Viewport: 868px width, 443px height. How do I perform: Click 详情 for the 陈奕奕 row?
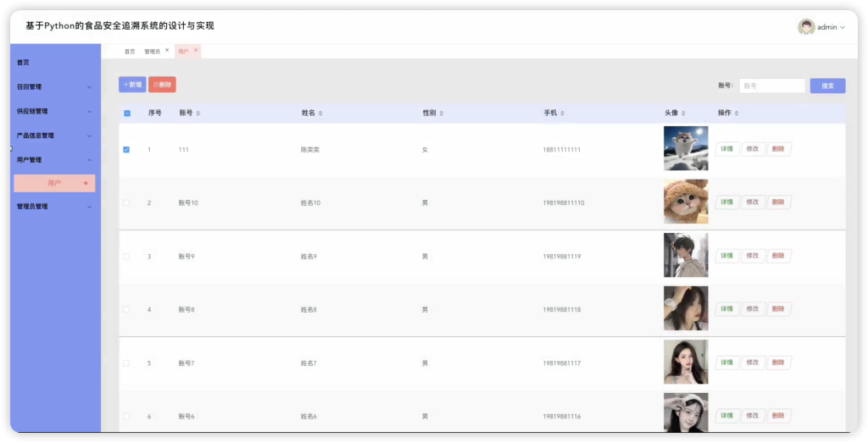point(726,149)
